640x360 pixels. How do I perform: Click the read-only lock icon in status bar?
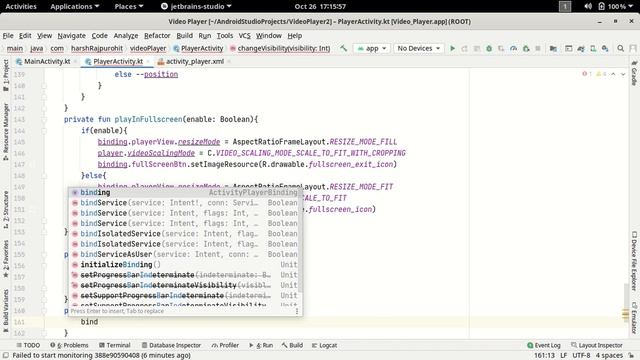point(631,356)
